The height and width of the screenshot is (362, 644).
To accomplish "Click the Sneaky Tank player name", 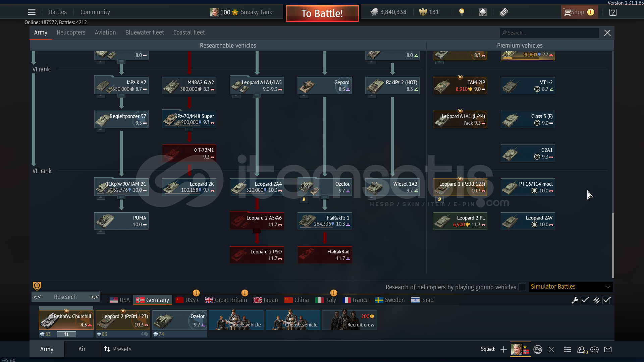I will [x=256, y=12].
